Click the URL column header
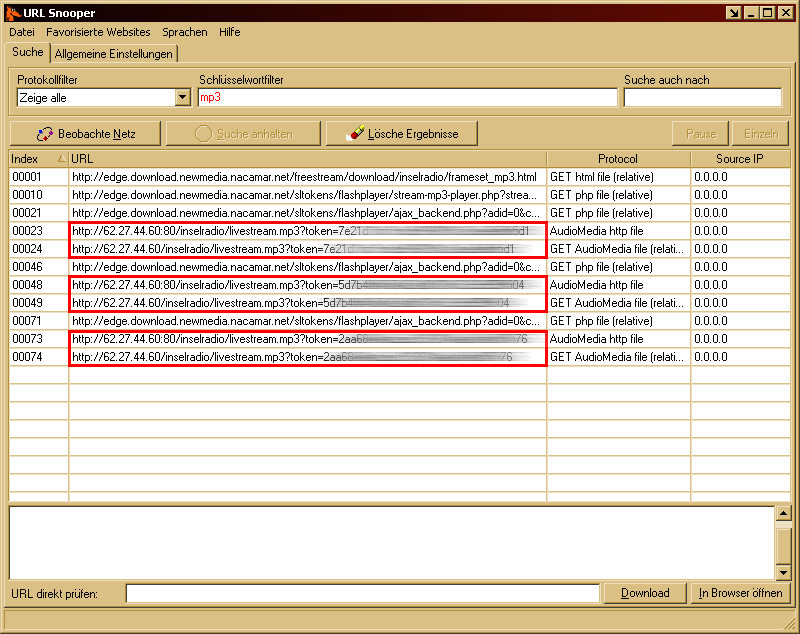Image resolution: width=800 pixels, height=634 pixels. point(308,159)
